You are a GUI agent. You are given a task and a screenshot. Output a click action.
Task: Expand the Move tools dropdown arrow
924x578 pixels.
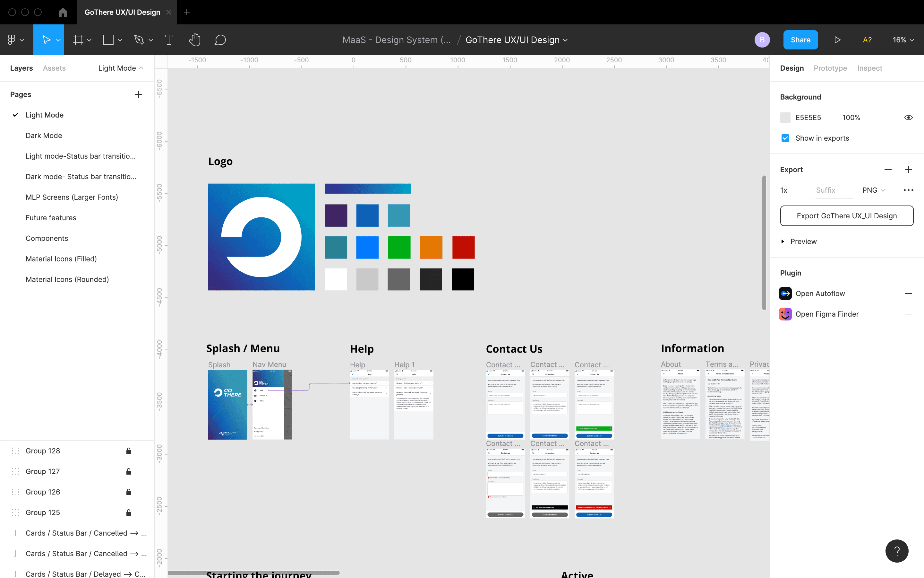point(58,40)
